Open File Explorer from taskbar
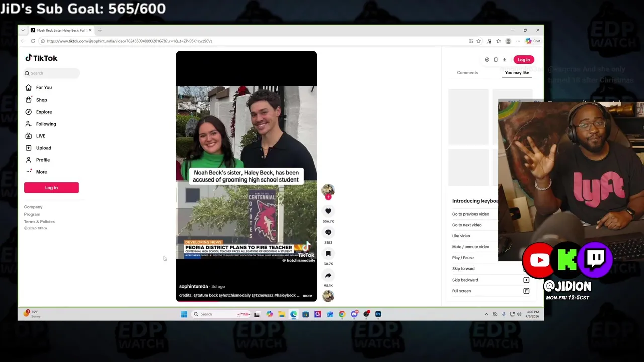Image resolution: width=644 pixels, height=362 pixels. pos(281,314)
